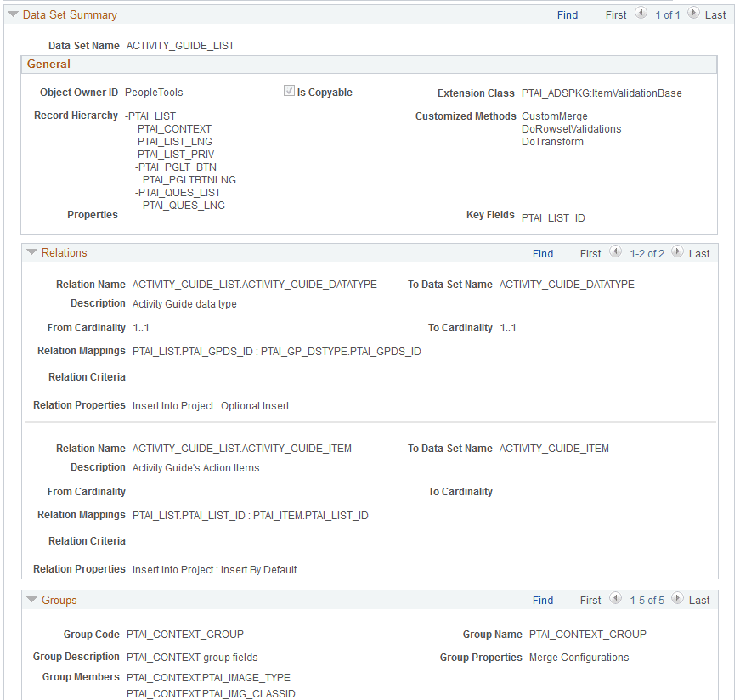Screen dimensions: 740x700
Task: Click Find in the Groups header
Action: (x=543, y=599)
